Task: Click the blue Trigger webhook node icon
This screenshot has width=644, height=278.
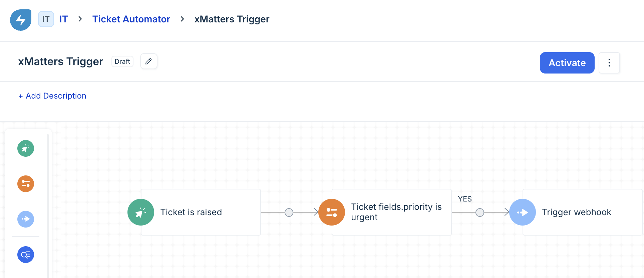Action: pos(523,212)
